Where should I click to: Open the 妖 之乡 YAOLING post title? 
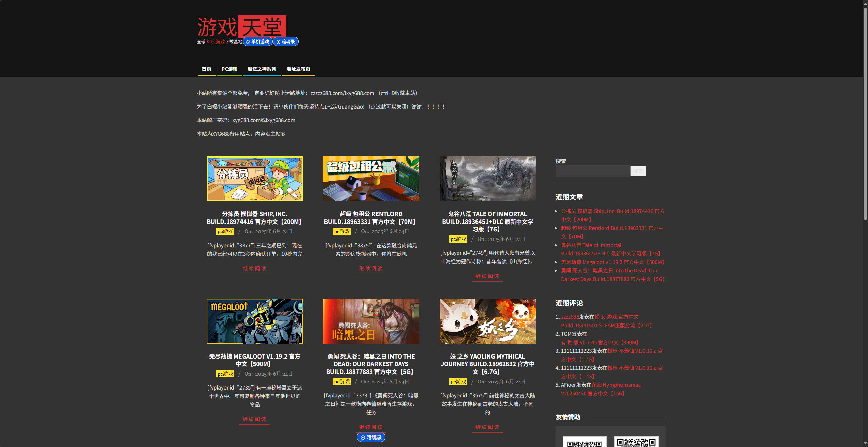pos(487,364)
